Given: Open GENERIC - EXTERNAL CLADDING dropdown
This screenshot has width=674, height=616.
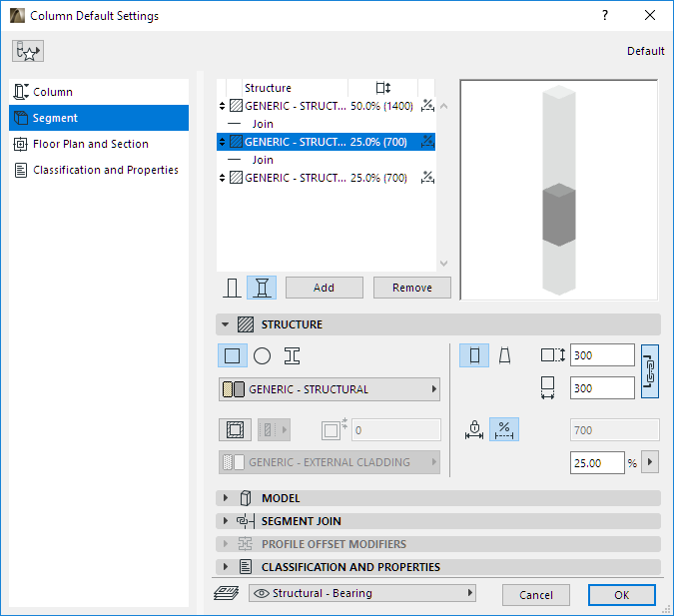Looking at the screenshot, I should pos(330,462).
